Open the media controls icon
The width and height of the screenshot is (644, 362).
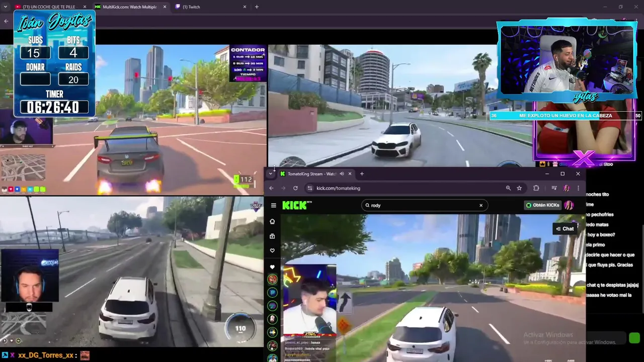point(554,188)
